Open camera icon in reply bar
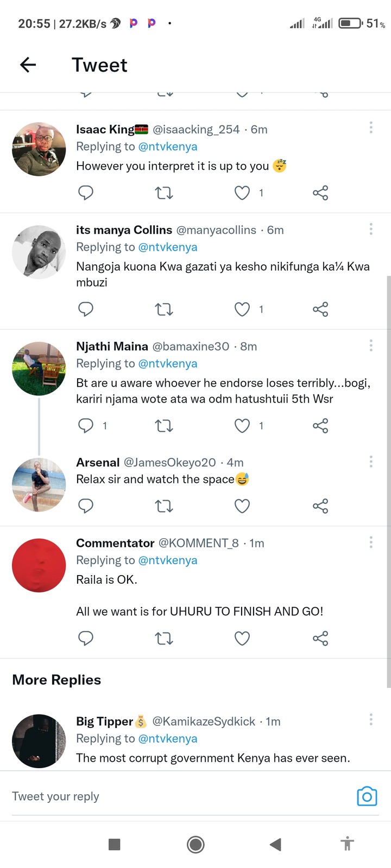The width and height of the screenshot is (391, 868). click(367, 796)
